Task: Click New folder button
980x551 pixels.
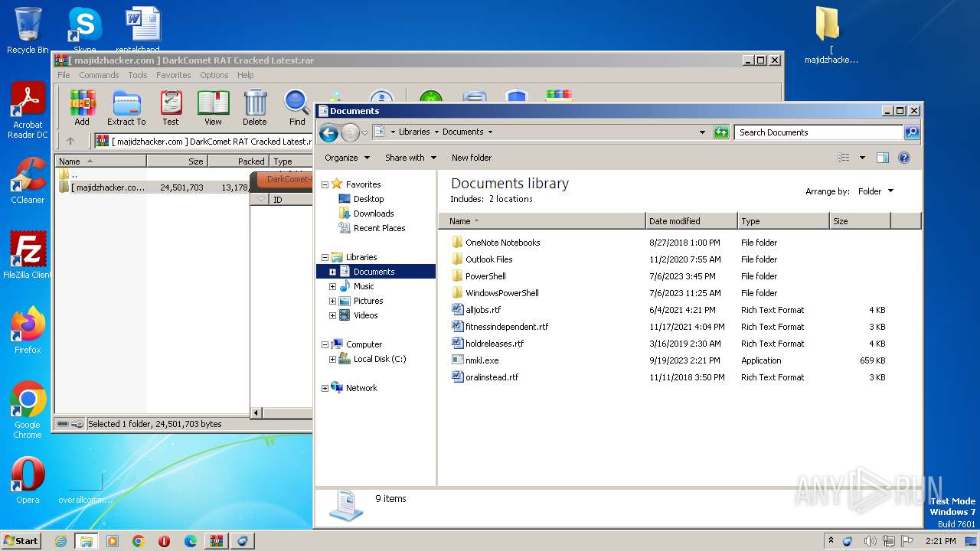Action: point(472,158)
